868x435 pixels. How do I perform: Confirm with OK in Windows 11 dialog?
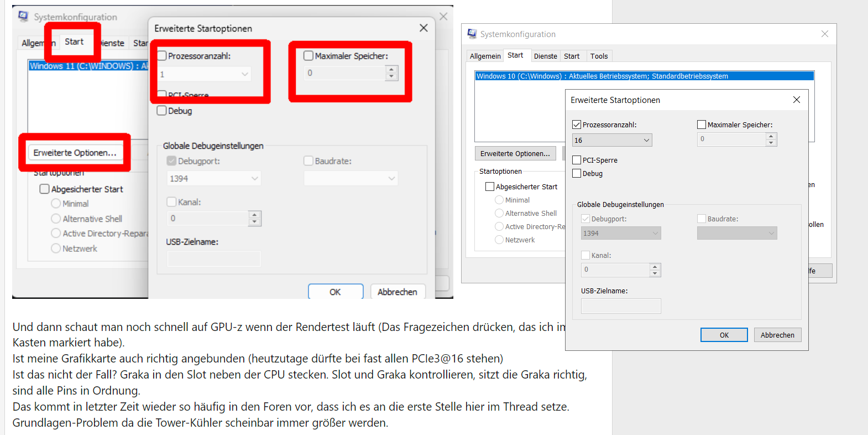point(336,292)
